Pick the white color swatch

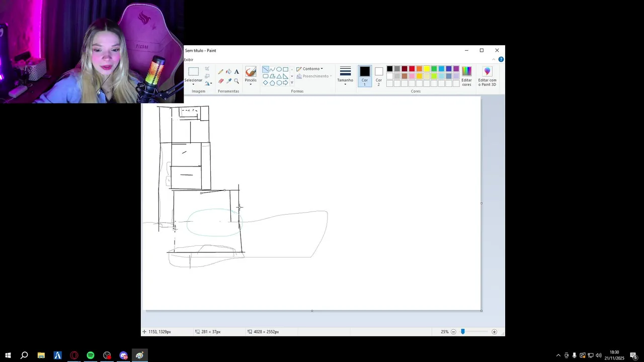(389, 76)
